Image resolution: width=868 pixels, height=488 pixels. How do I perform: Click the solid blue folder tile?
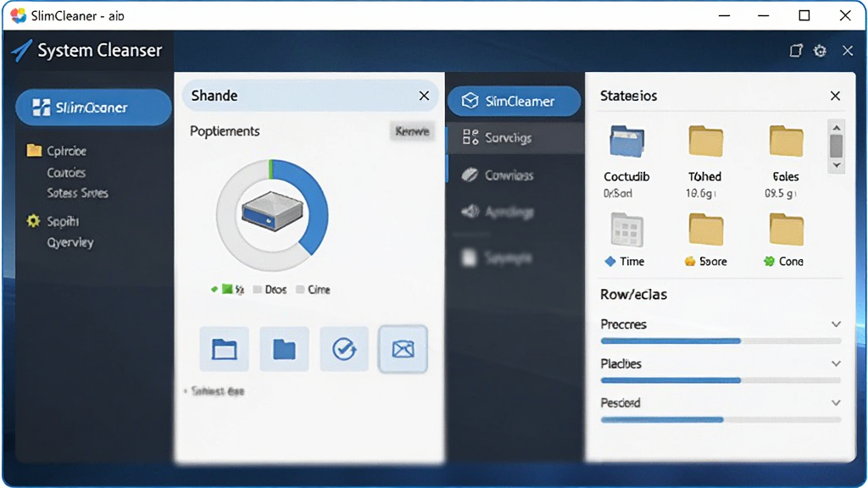pyautogui.click(x=284, y=349)
